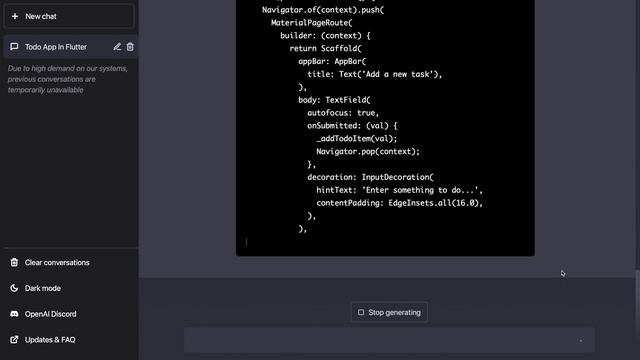640x360 pixels.
Task: Click 'Navigator.of(context).push(' line
Action: click(x=323, y=10)
